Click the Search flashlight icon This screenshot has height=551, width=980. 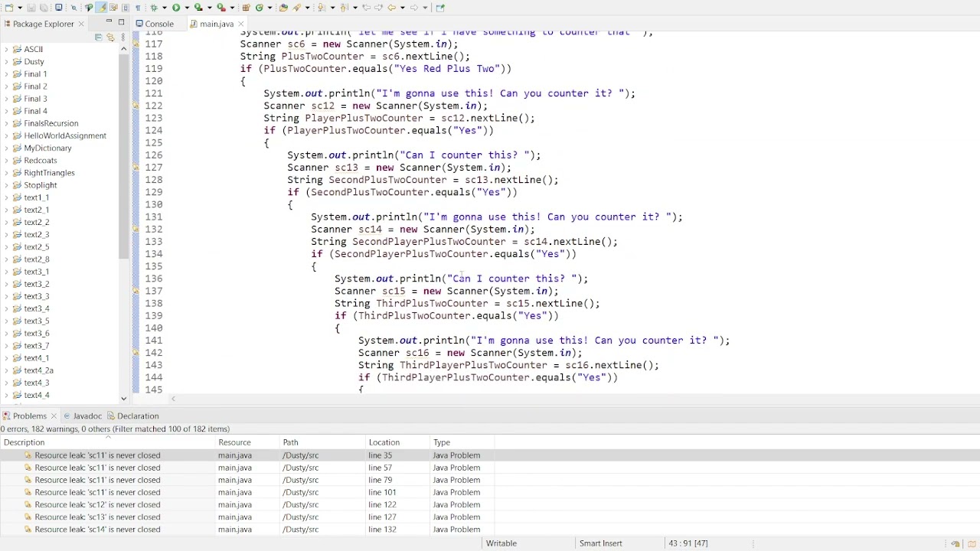[x=296, y=8]
